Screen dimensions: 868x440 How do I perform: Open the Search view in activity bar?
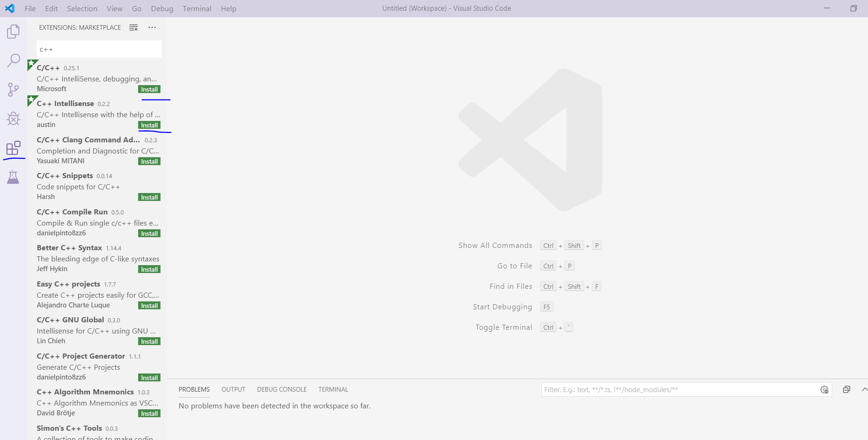click(x=13, y=60)
